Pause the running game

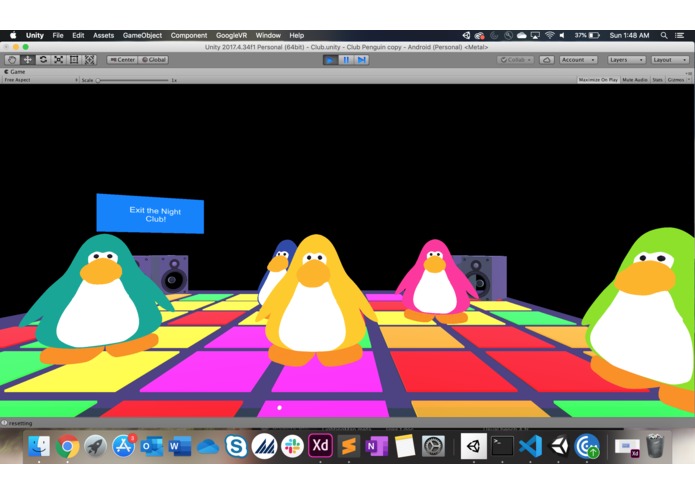[346, 60]
